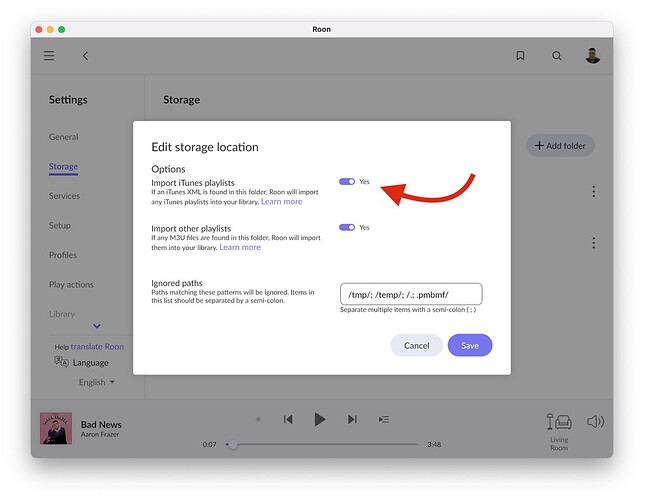Click the translate Roon link
645x500 pixels.
click(x=97, y=347)
